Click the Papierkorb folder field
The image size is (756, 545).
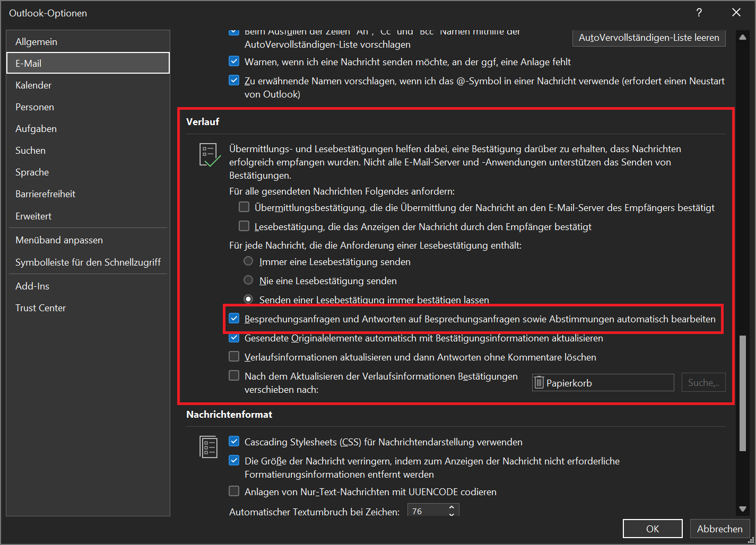603,383
